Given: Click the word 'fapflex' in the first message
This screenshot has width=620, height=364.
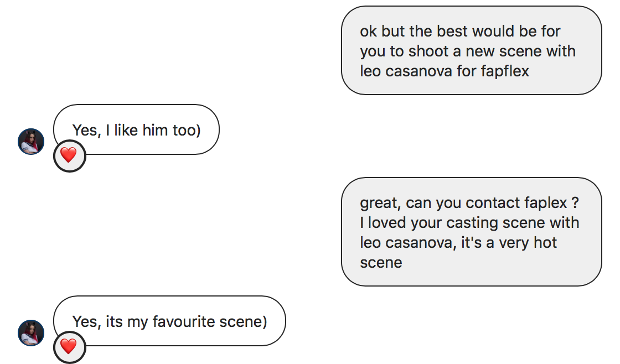Looking at the screenshot, I should pyautogui.click(x=504, y=71).
